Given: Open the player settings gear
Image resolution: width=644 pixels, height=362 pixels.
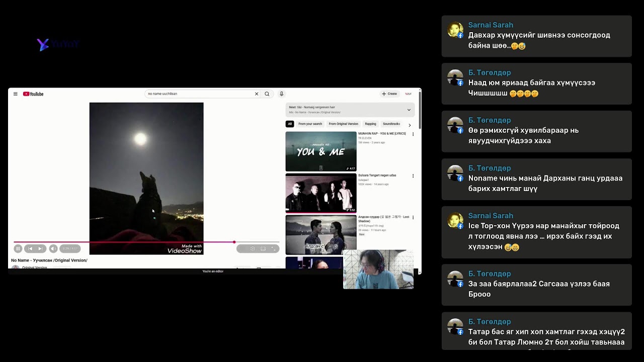Looking at the screenshot, I should click(253, 248).
